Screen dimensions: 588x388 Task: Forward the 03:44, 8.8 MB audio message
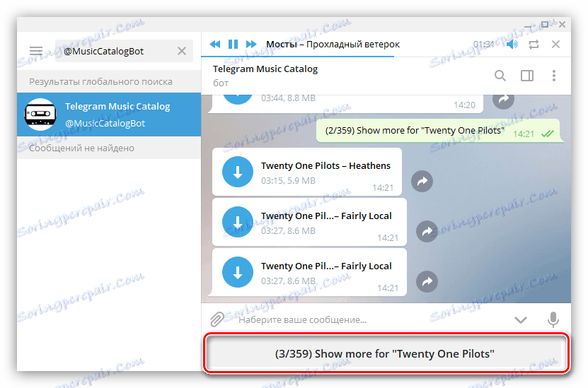503,100
